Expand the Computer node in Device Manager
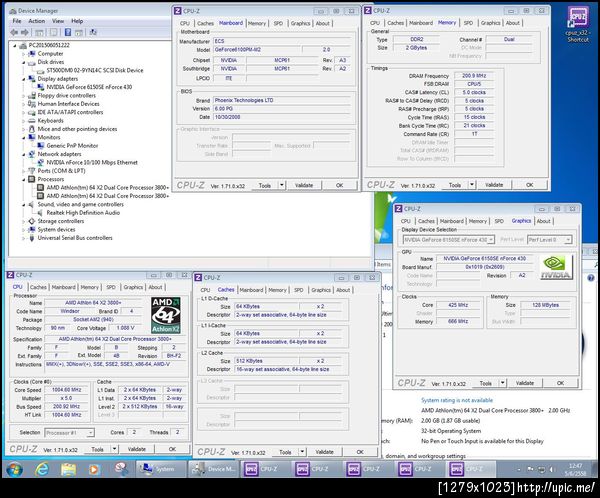 (x=24, y=54)
